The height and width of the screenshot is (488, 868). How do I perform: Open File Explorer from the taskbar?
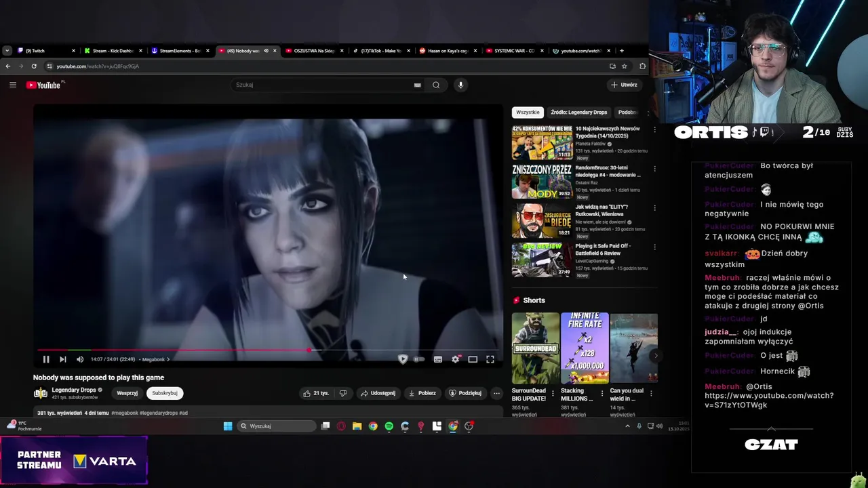click(357, 426)
